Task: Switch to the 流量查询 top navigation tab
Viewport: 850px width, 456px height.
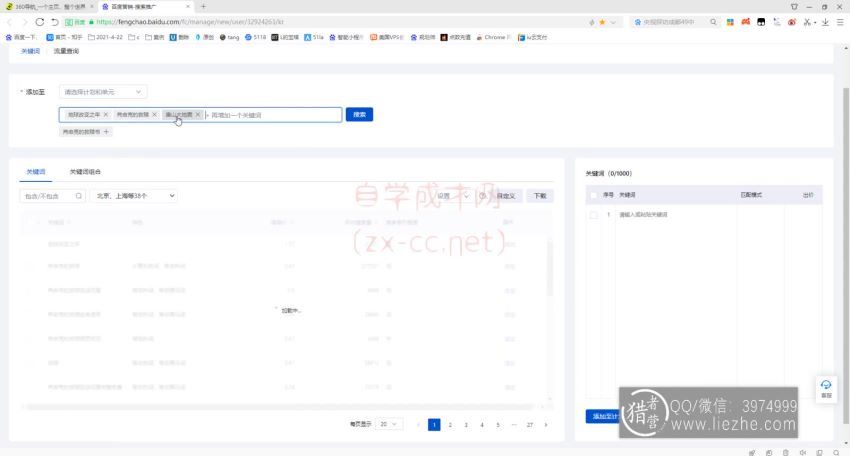Action: coord(66,51)
